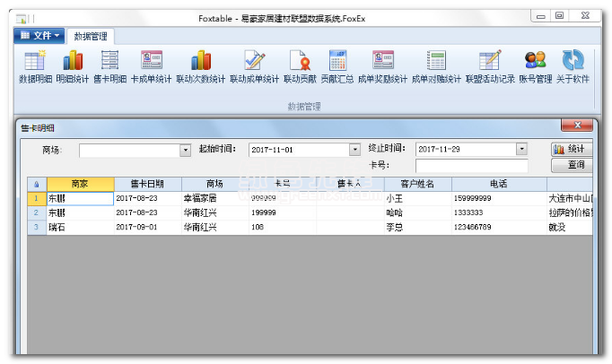Open the 联动贡献 certificate icon
Viewport: 612px width, 364px height.
[300, 62]
